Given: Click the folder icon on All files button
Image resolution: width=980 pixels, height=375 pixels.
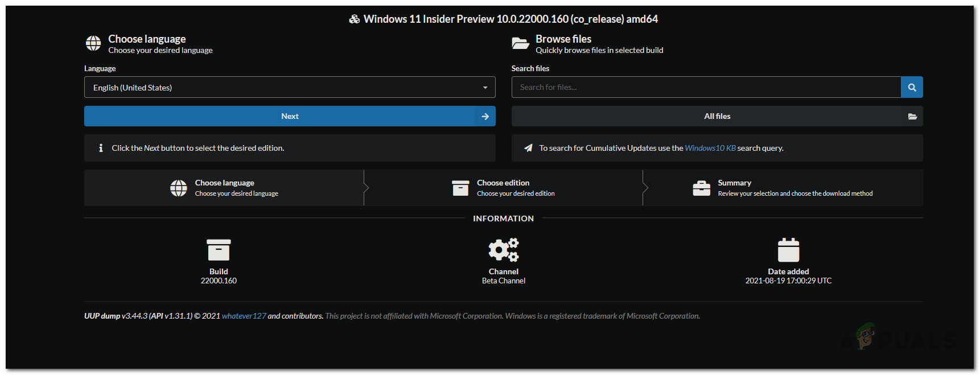Looking at the screenshot, I should tap(912, 116).
